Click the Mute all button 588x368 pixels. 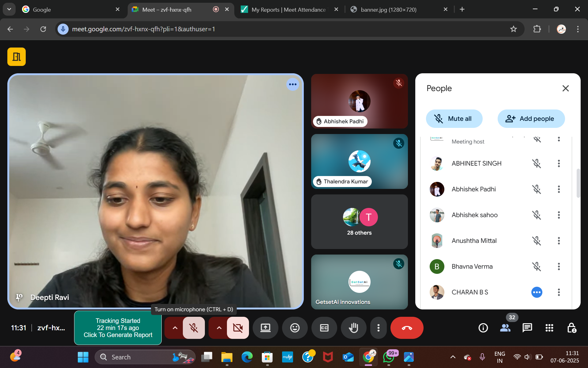pos(454,119)
